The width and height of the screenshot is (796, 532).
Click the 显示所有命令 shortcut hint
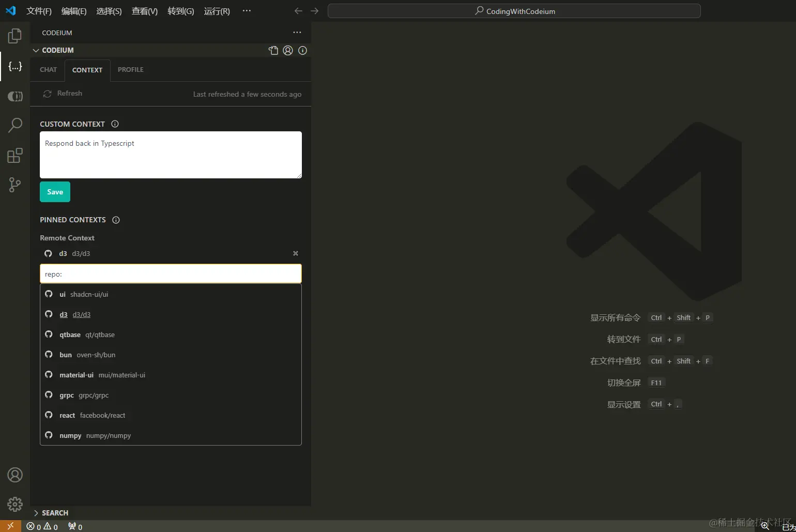pos(651,317)
